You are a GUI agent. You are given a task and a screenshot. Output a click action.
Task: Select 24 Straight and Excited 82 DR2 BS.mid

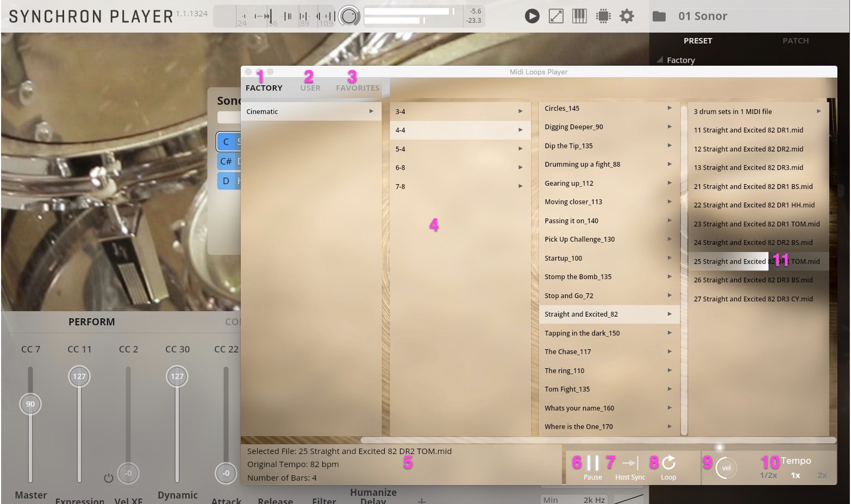click(758, 242)
